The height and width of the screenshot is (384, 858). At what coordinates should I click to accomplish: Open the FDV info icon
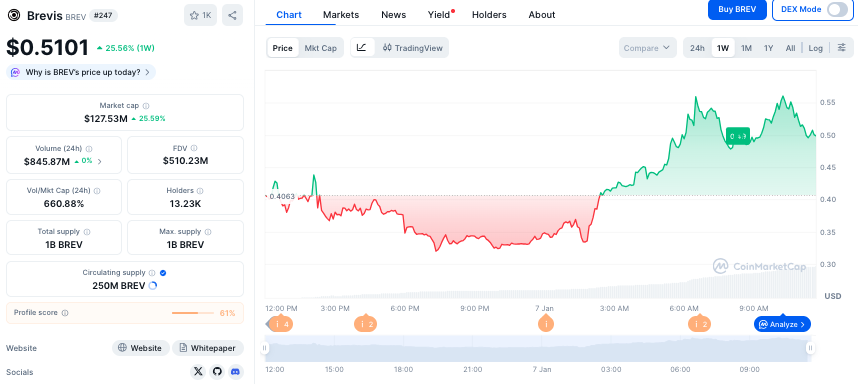pos(194,148)
